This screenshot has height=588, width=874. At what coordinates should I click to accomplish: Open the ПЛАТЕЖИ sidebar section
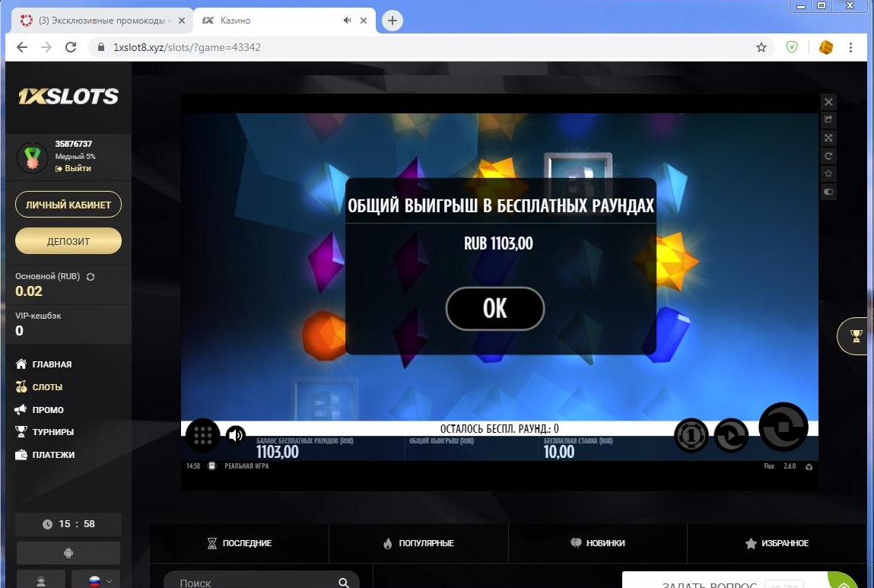45,455
